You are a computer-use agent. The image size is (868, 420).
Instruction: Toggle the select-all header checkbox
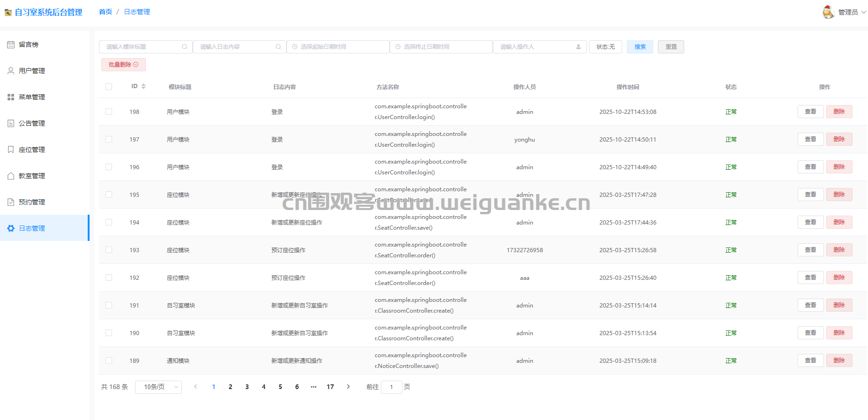pyautogui.click(x=109, y=87)
